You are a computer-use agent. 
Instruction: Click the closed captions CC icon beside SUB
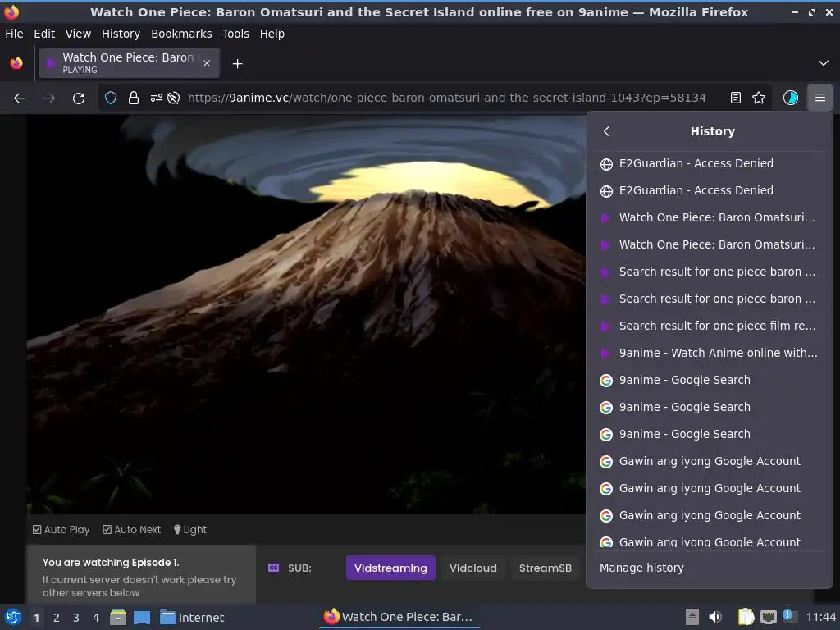[x=273, y=568]
